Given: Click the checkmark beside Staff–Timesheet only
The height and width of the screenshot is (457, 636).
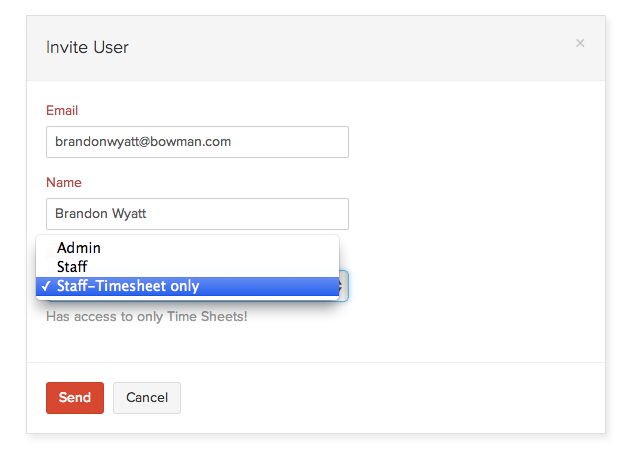Looking at the screenshot, I should (x=47, y=286).
